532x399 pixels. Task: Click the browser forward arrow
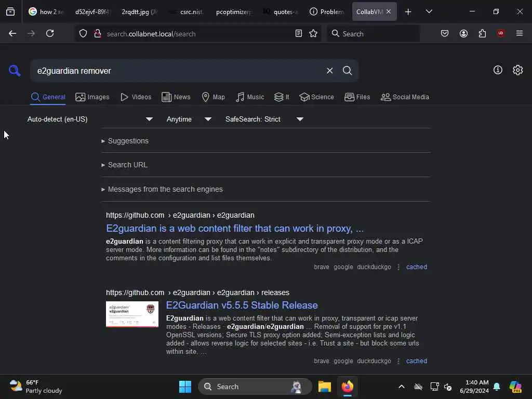pos(31,34)
